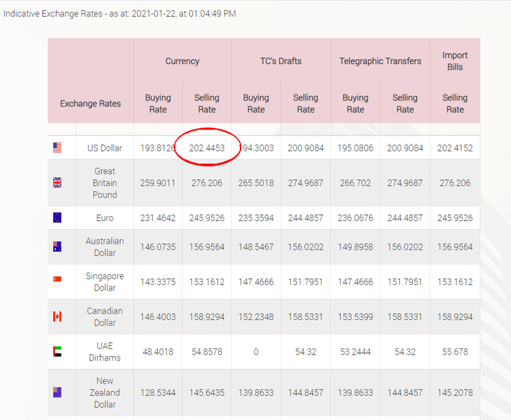Click Pound TC's drafts buying rate 265.5018
The image size is (511, 420).
(255, 183)
